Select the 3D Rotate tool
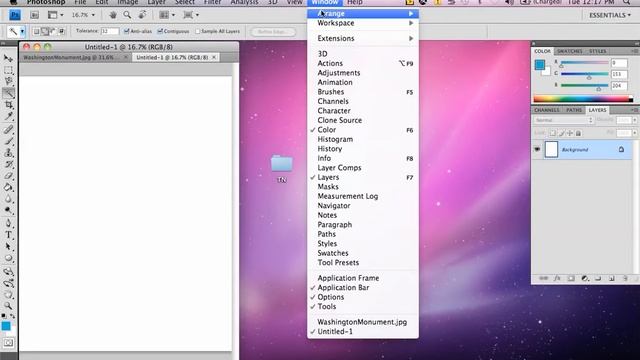The height and width of the screenshot is (360, 640). coord(8,271)
